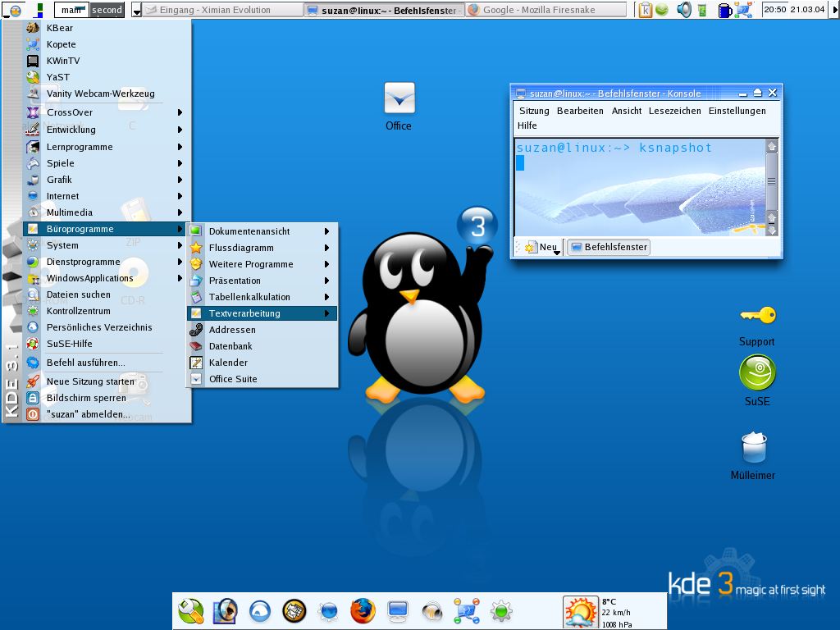Expand the Grafik submenu arrow

click(180, 180)
